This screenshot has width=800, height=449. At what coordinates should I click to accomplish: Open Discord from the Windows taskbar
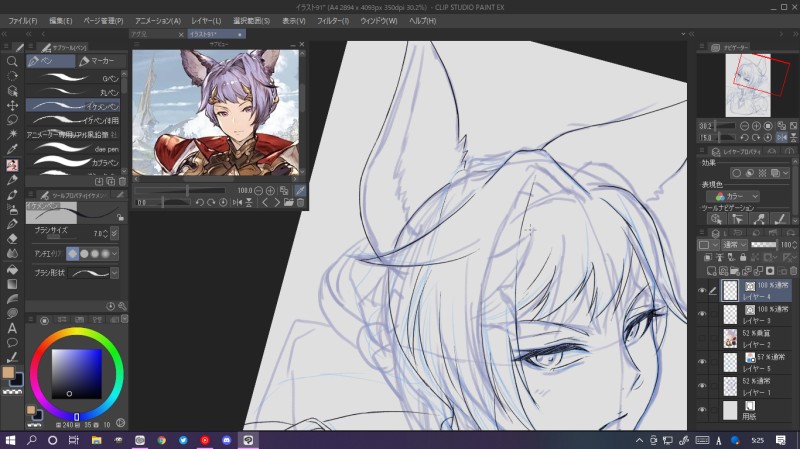coord(227,440)
